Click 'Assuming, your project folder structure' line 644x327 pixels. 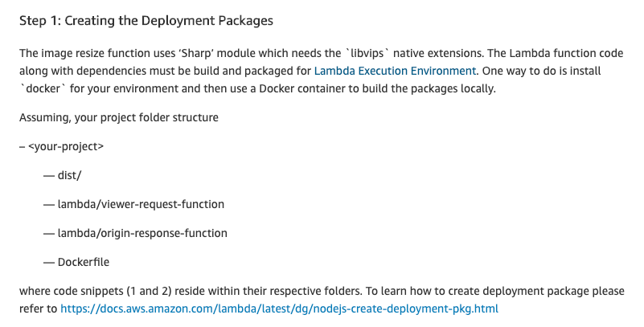[119, 117]
